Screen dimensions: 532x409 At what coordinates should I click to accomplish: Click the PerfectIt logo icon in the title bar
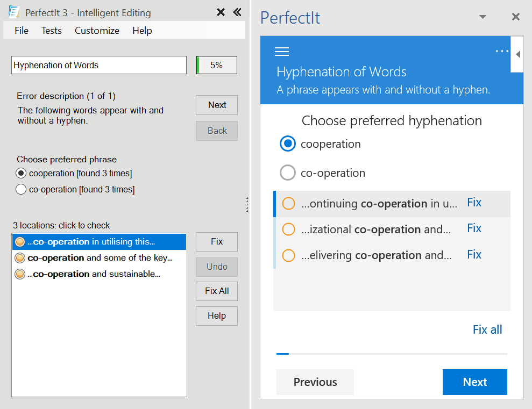point(15,12)
